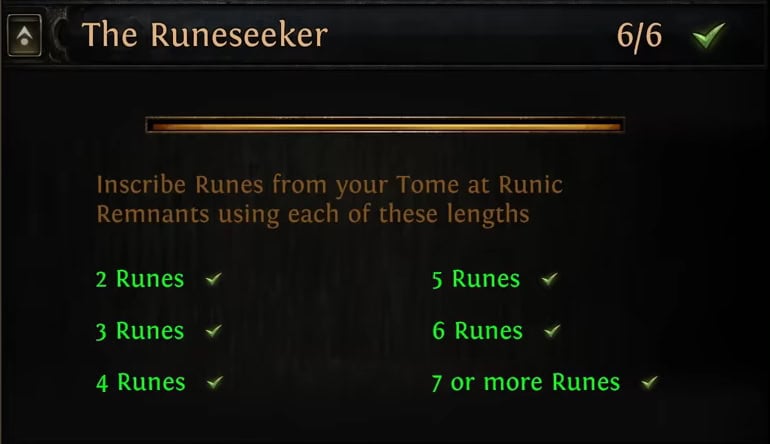
Task: Select the 6 Runes objective text
Action: click(x=477, y=331)
